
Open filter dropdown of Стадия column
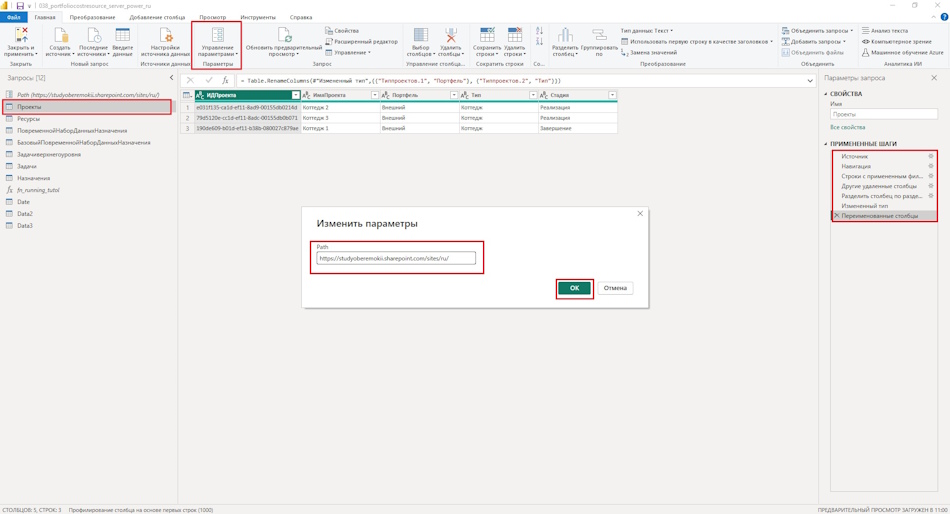click(x=613, y=95)
